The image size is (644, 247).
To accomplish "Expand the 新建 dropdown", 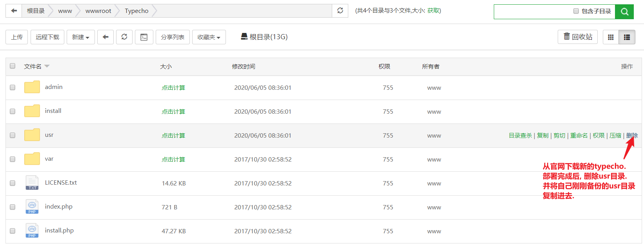I will [81, 37].
